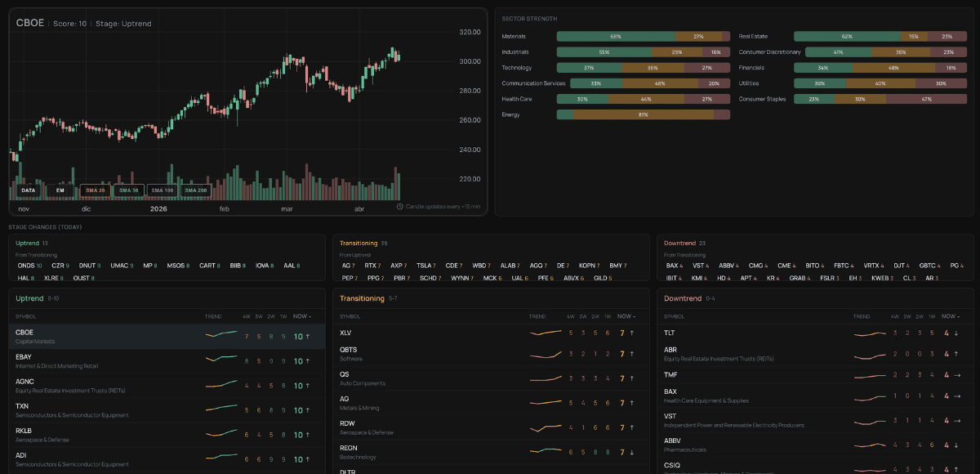Click the Communication Services sector label
This screenshot has height=474, width=980.
[x=534, y=83]
